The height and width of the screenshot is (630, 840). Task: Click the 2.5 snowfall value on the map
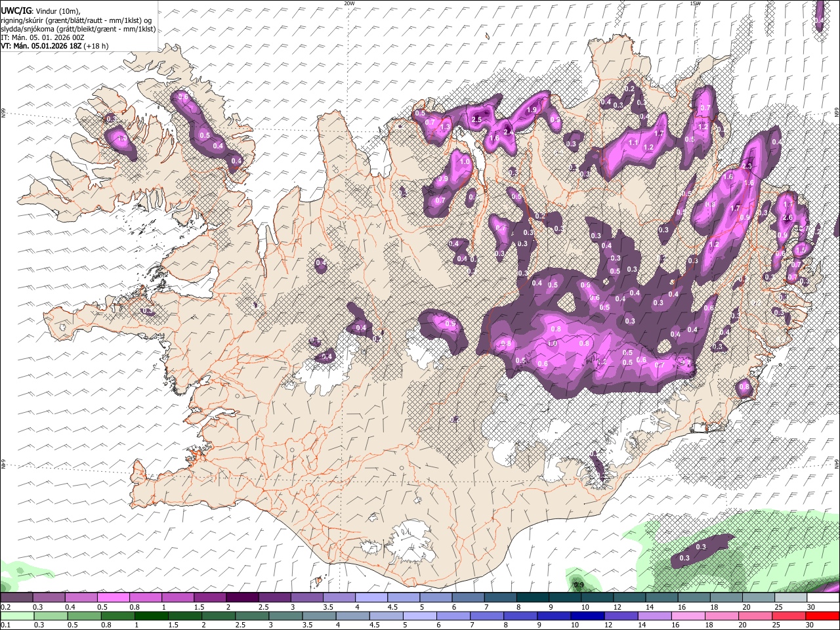(x=477, y=119)
